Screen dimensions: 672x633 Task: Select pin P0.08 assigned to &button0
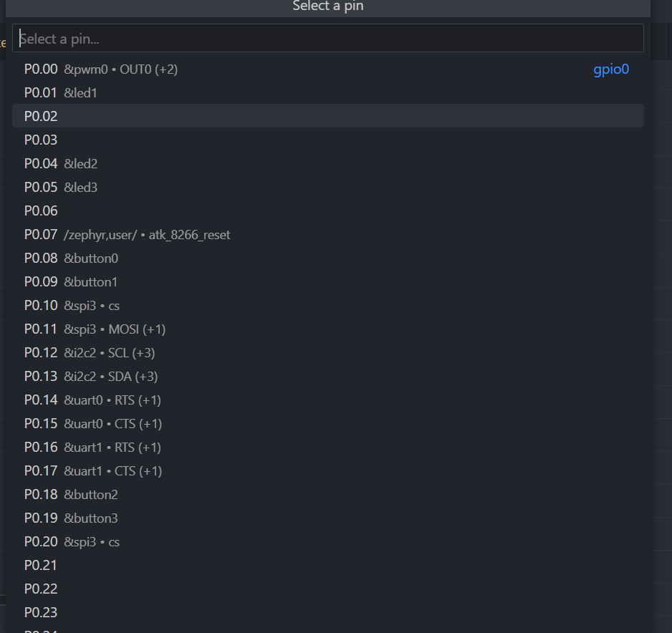(71, 258)
